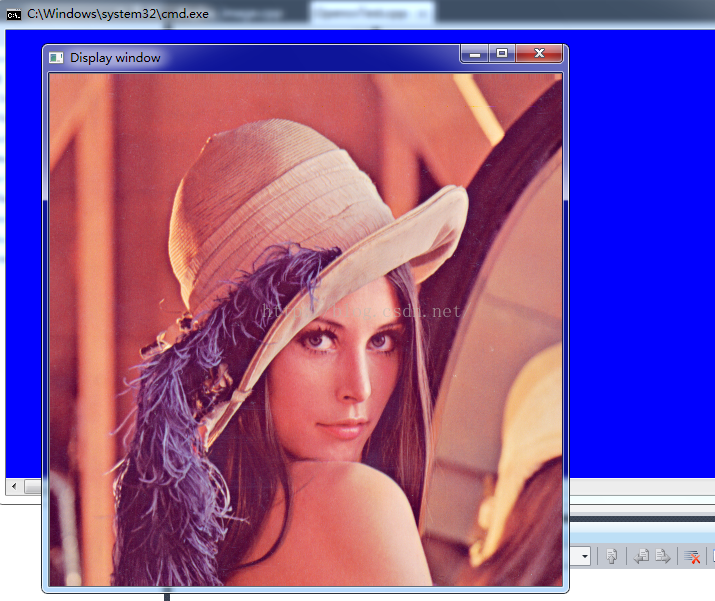Maximize the Display window

[502, 54]
